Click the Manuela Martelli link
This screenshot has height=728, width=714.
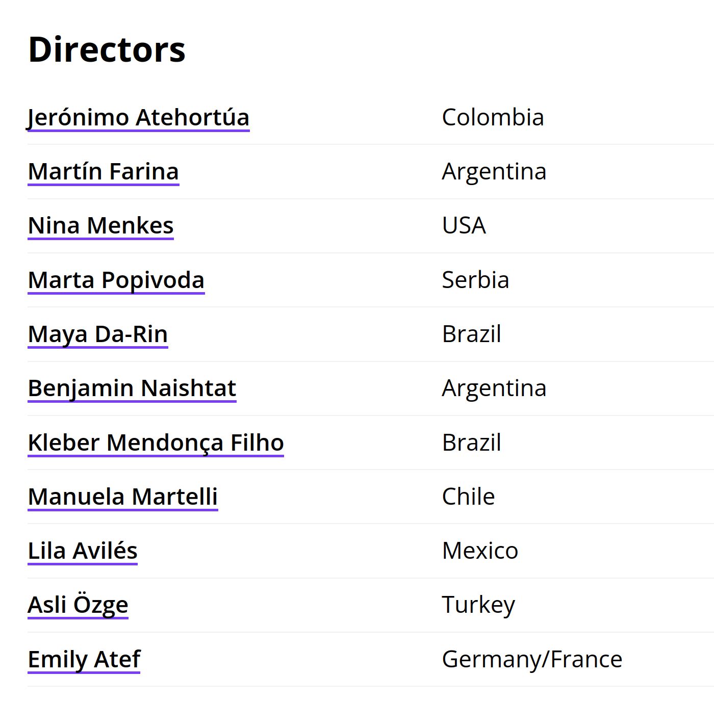(123, 497)
